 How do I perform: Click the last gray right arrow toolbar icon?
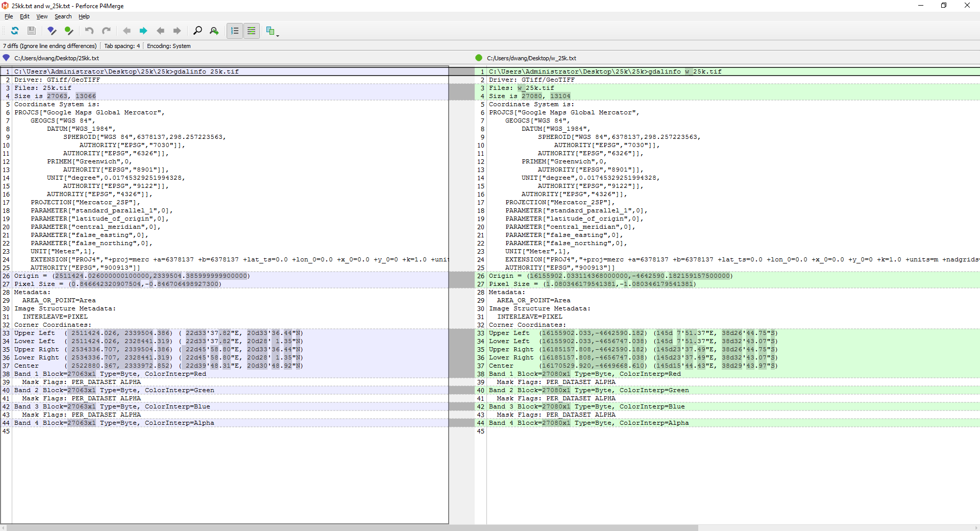pyautogui.click(x=177, y=31)
